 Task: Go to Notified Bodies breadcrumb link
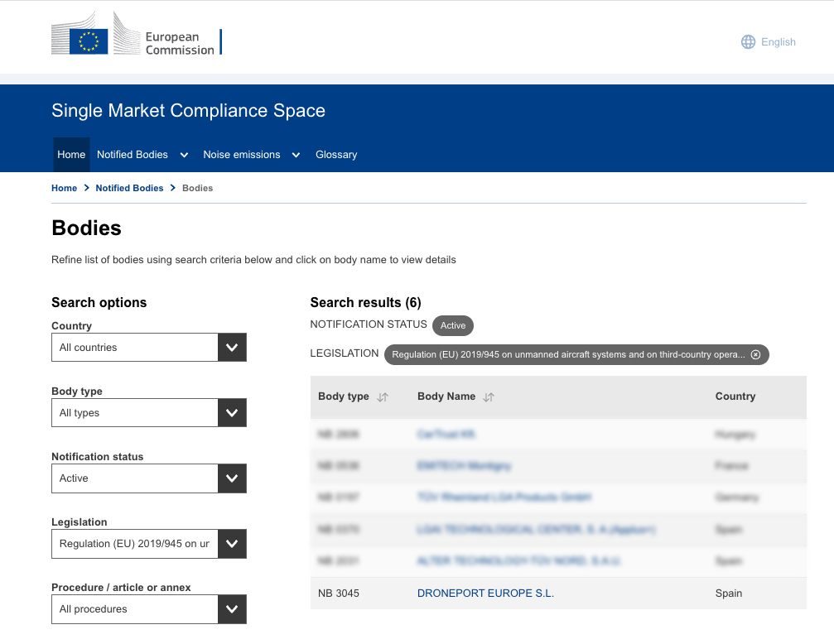click(x=129, y=188)
